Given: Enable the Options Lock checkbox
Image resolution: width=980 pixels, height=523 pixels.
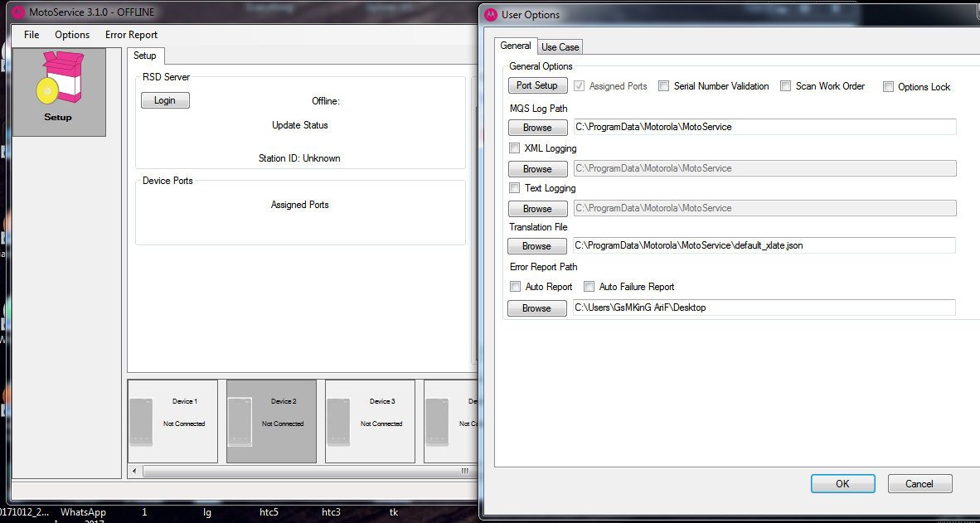Looking at the screenshot, I should pos(888,87).
